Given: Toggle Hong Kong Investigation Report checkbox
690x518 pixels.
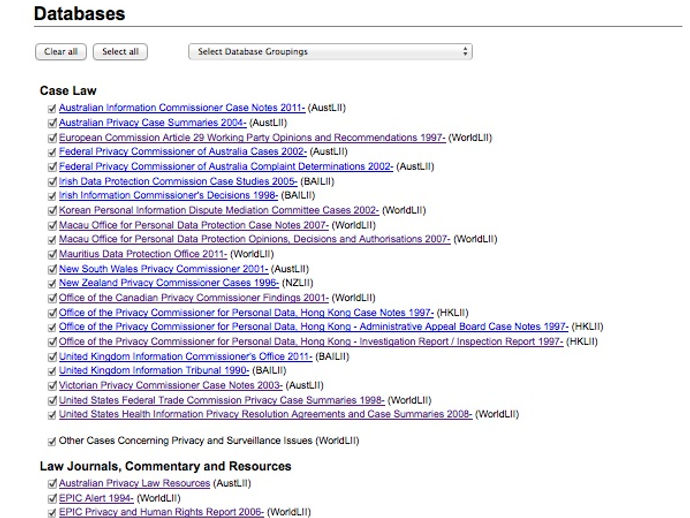Looking at the screenshot, I should (52, 342).
